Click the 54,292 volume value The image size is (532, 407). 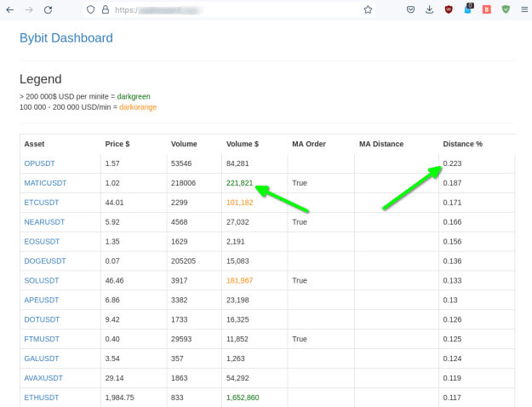tap(237, 378)
